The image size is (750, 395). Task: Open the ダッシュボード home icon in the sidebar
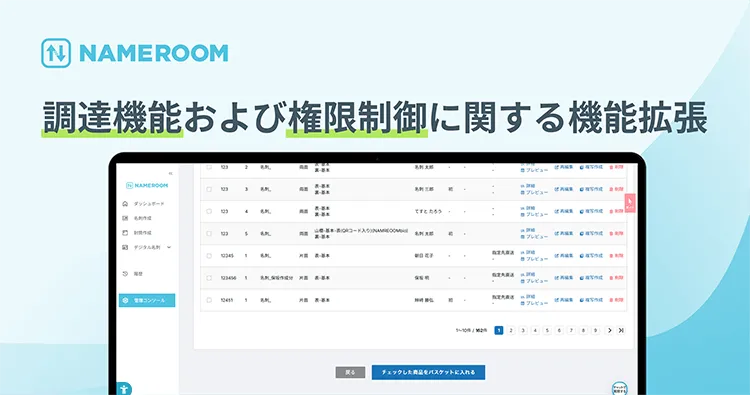(125, 204)
